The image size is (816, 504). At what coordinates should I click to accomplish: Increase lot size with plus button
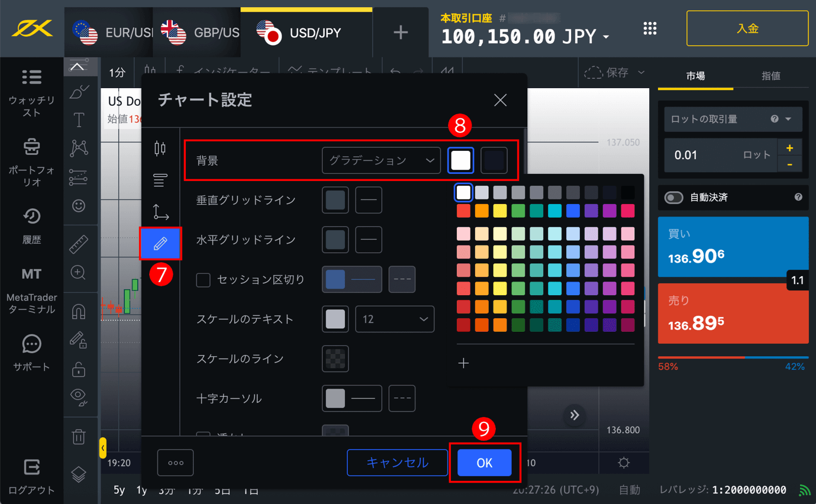(789, 147)
